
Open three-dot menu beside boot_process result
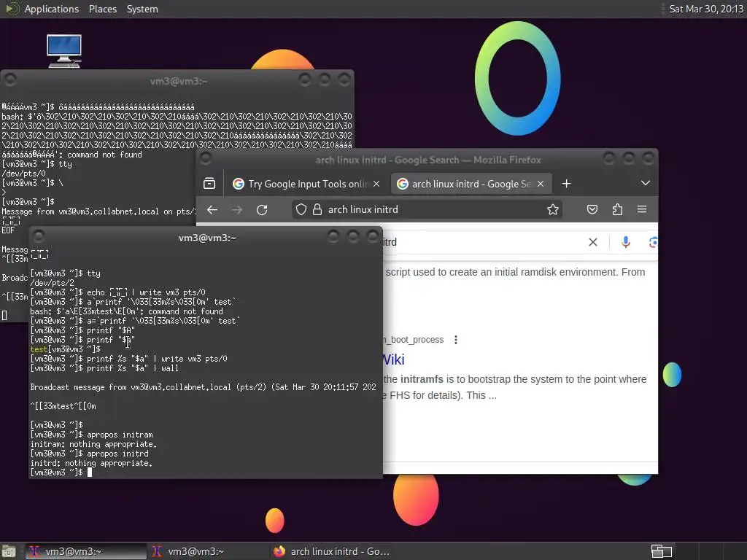(x=456, y=340)
